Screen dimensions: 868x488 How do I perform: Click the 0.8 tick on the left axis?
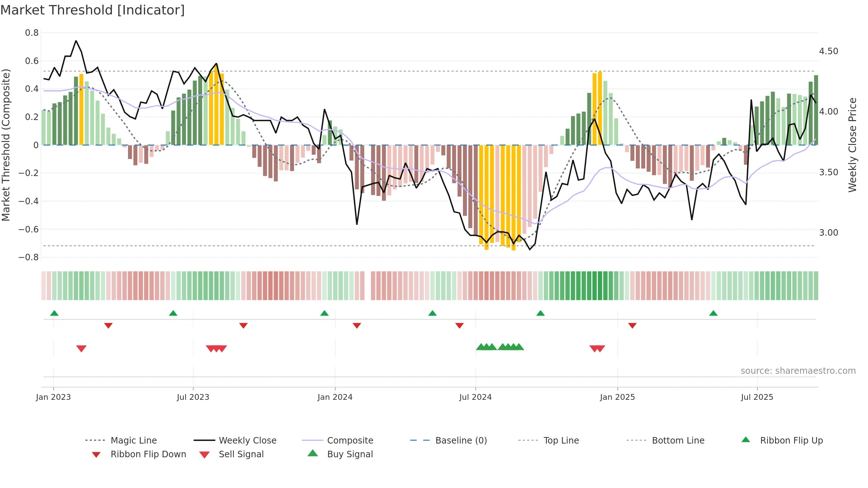pyautogui.click(x=32, y=33)
